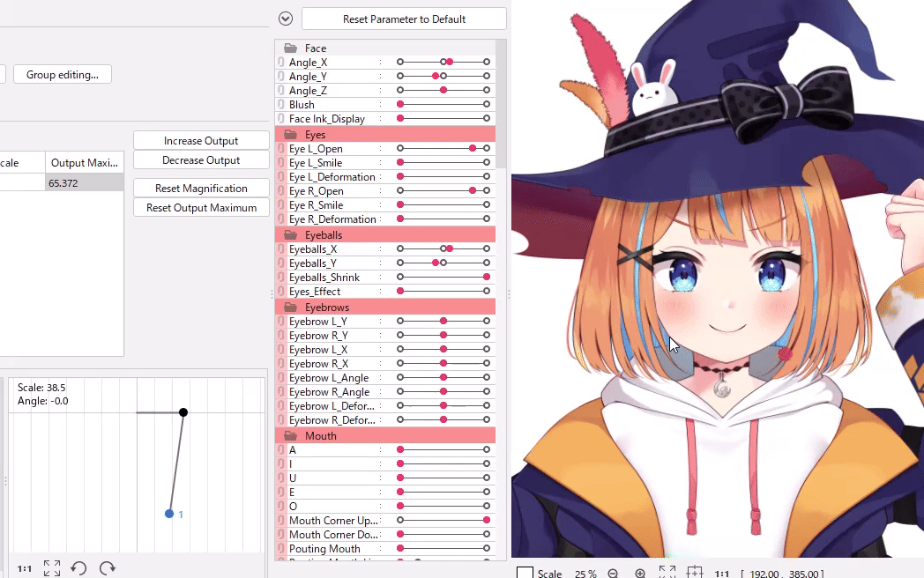Click Decrease Output button
924x578 pixels.
[201, 160]
